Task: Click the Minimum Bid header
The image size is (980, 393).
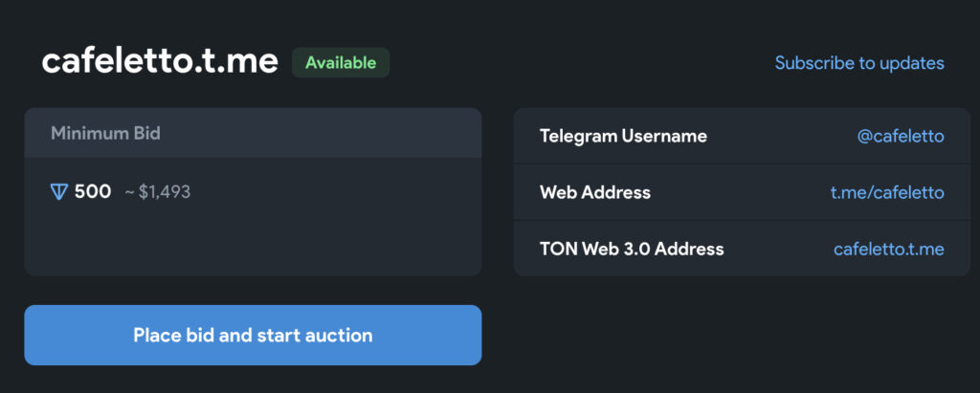Action: click(x=105, y=133)
